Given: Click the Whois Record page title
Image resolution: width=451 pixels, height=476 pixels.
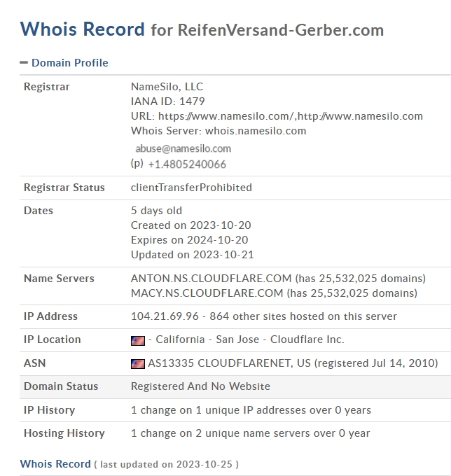Looking at the screenshot, I should [x=83, y=29].
